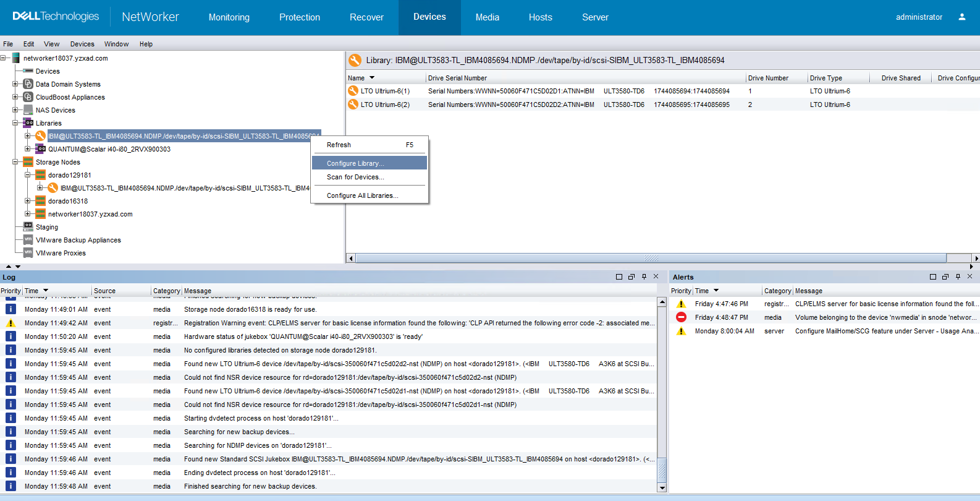Image resolution: width=980 pixels, height=501 pixels.
Task: Click the warning icon for Friday 4:47:46 PM alert
Action: (681, 304)
